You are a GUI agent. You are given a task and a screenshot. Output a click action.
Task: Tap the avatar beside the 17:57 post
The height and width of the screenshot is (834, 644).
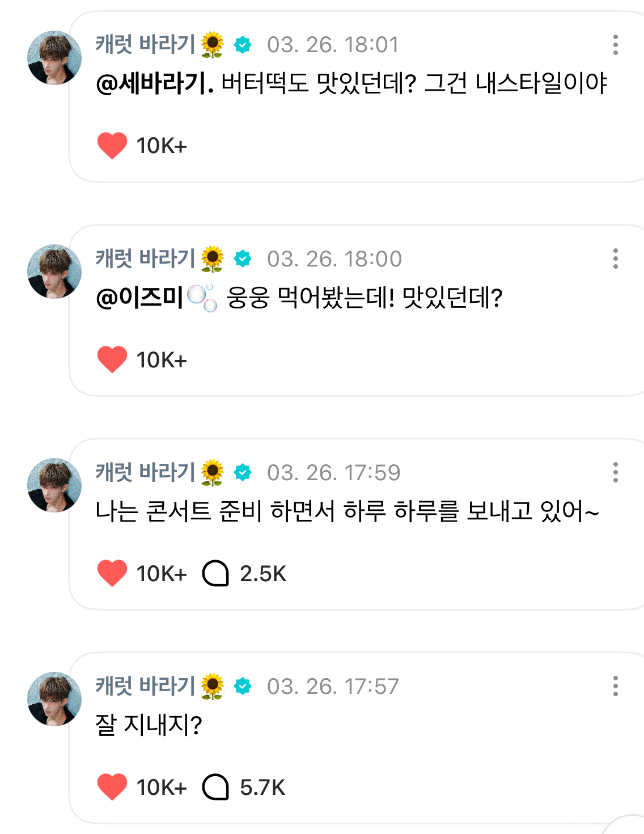(x=54, y=699)
